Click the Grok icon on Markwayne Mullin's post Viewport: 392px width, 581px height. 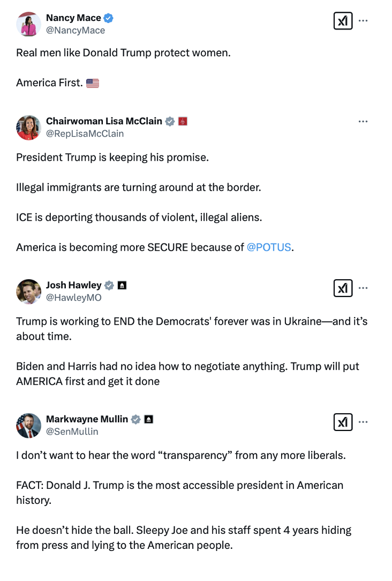point(343,422)
